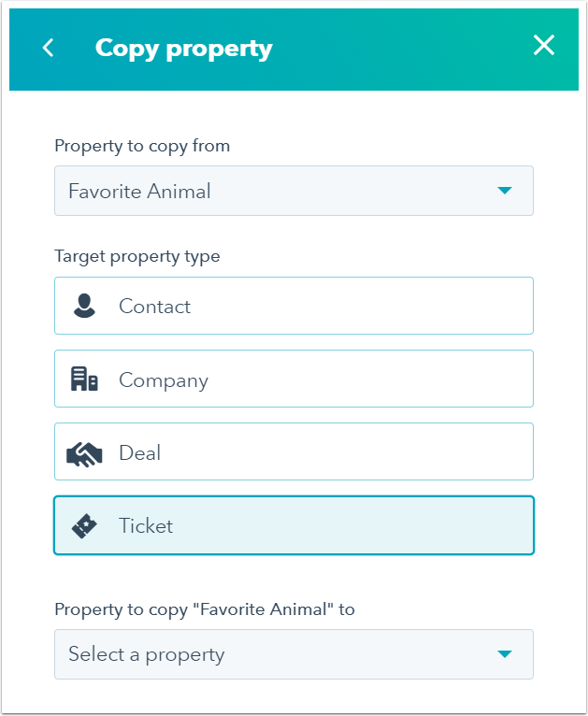Select the highlighted Ticket option
This screenshot has height=716, width=588.
point(294,525)
